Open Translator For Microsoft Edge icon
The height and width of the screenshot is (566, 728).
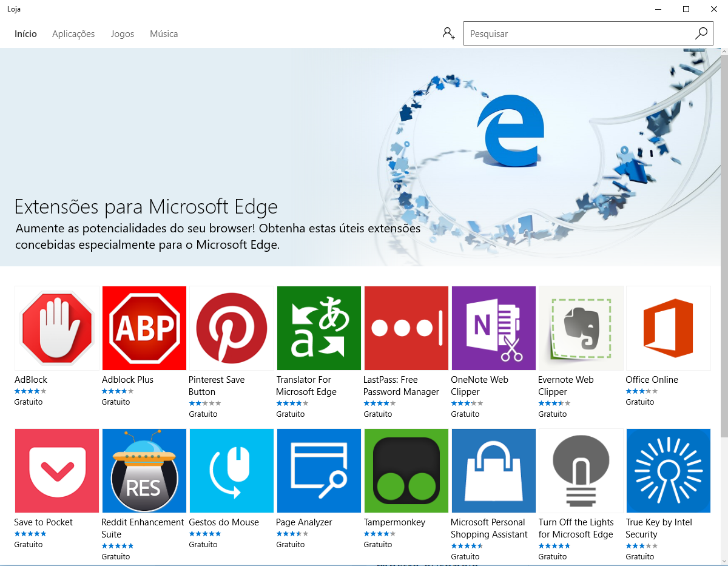pyautogui.click(x=319, y=328)
